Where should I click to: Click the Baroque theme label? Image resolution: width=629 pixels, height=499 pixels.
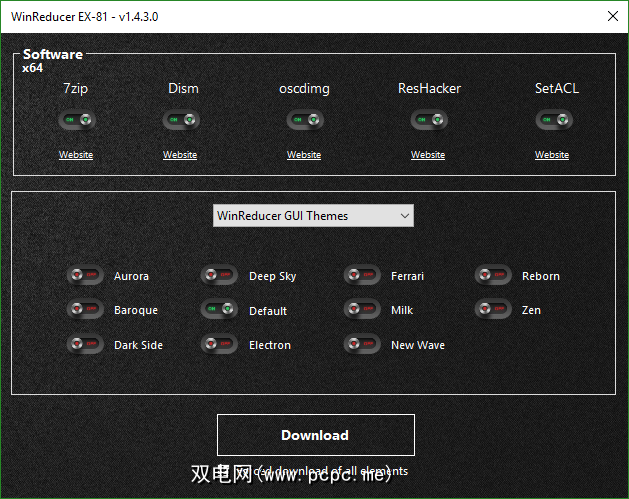pyautogui.click(x=136, y=311)
